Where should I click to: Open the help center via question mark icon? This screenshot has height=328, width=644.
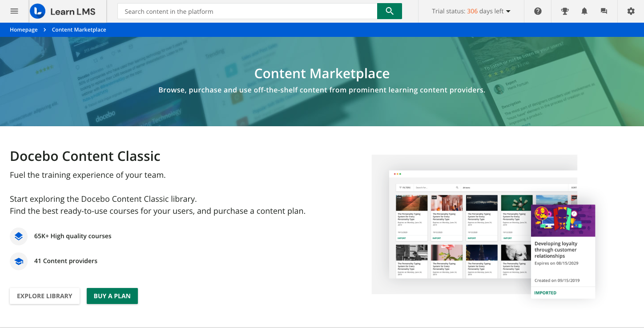537,11
